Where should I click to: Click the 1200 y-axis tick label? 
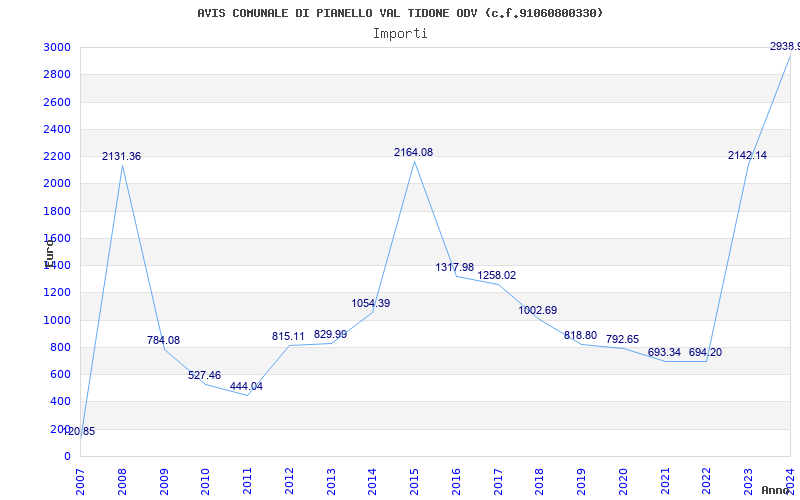[57, 293]
